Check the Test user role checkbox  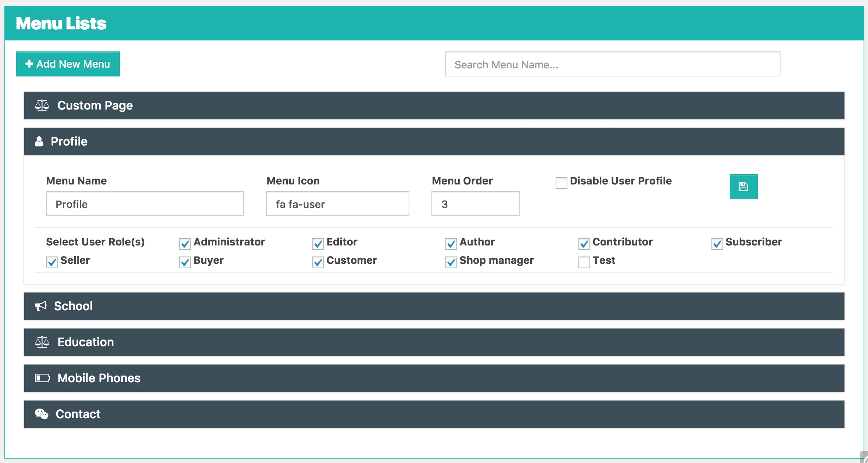(x=584, y=262)
